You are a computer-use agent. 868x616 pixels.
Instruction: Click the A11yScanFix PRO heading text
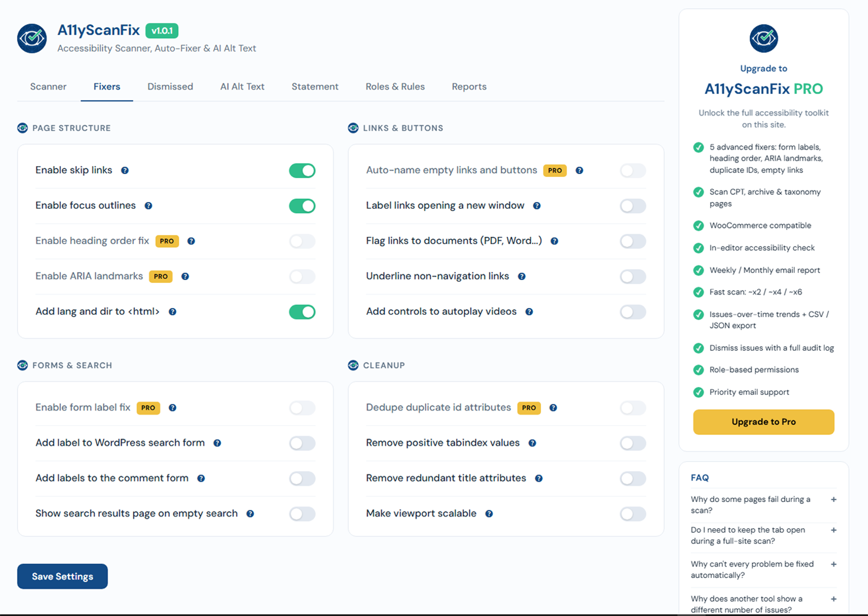tap(763, 89)
